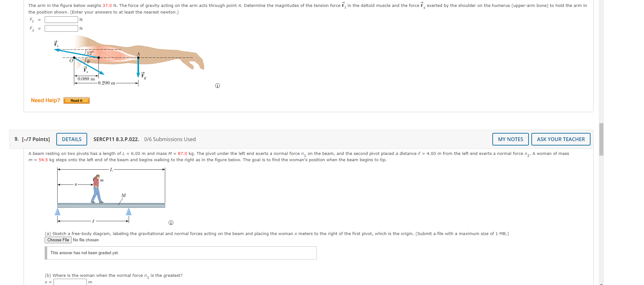
Task: Click the info icon beside arm figure
Action: click(217, 86)
